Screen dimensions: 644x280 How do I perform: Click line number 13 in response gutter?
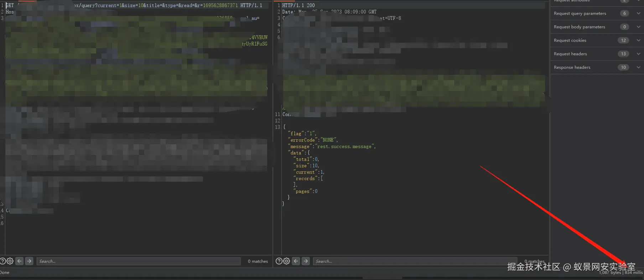(277, 127)
